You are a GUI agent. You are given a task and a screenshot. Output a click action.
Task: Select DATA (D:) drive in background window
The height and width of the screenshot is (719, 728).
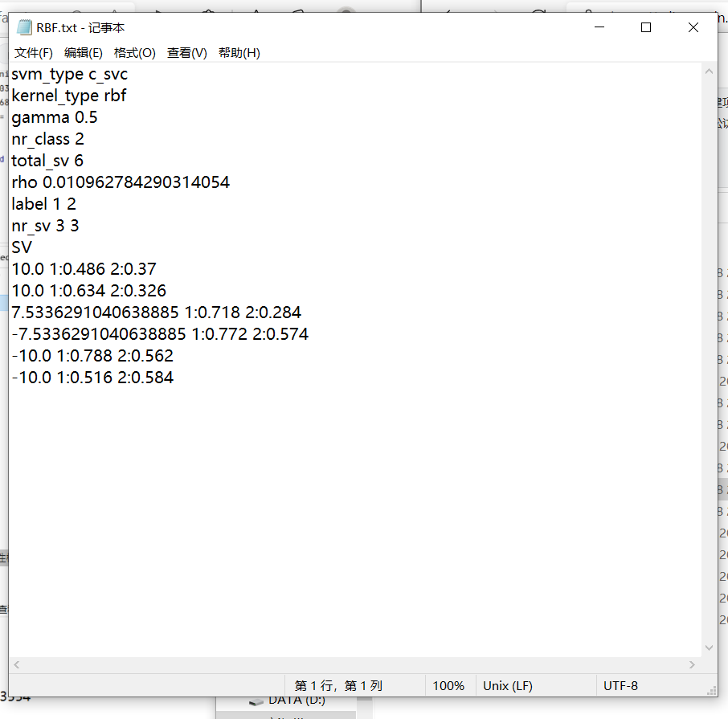click(x=297, y=701)
